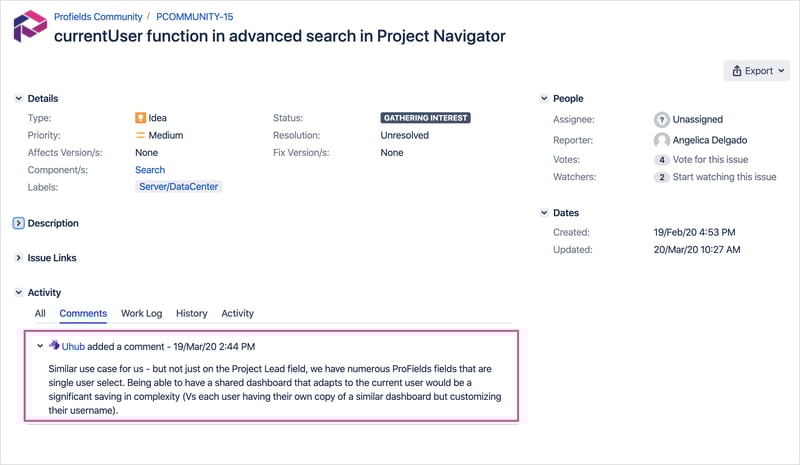The image size is (800, 465).
Task: Click Angelica Delgado's reporter avatar
Action: [x=661, y=140]
